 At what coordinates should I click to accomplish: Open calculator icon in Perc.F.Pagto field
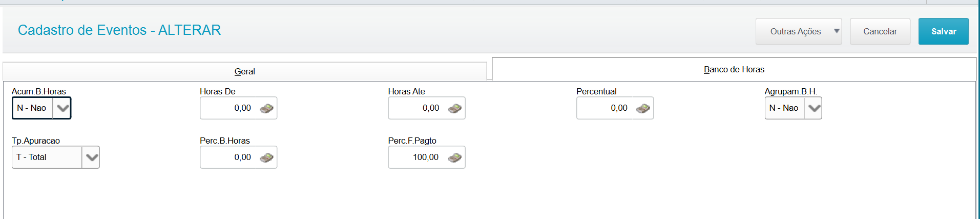[x=455, y=157]
